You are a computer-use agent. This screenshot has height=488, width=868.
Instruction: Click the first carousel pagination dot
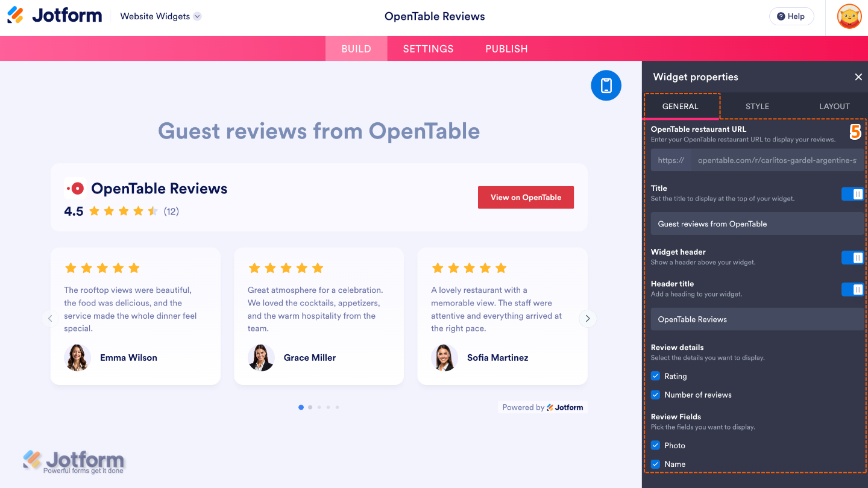click(301, 407)
